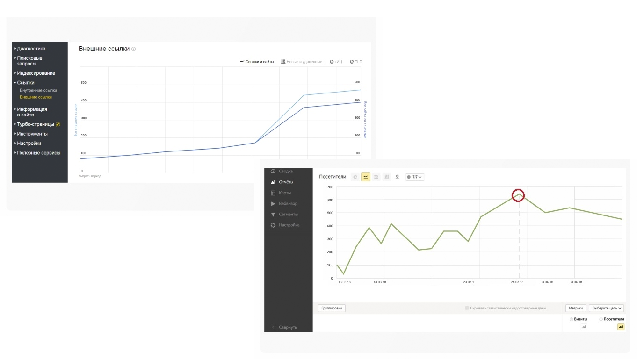Open Вебвизор section label
The width and height of the screenshot is (644, 359).
tap(288, 204)
